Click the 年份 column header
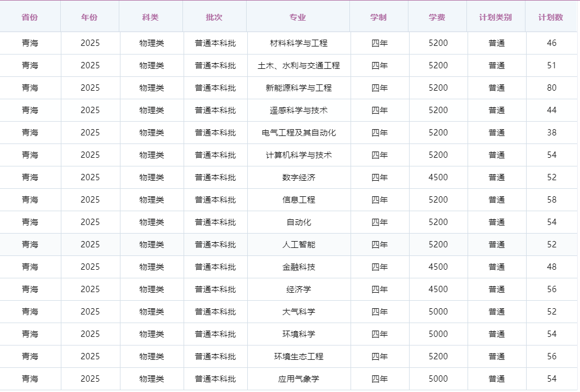Image resolution: width=580 pixels, height=392 pixels. pyautogui.click(x=89, y=17)
